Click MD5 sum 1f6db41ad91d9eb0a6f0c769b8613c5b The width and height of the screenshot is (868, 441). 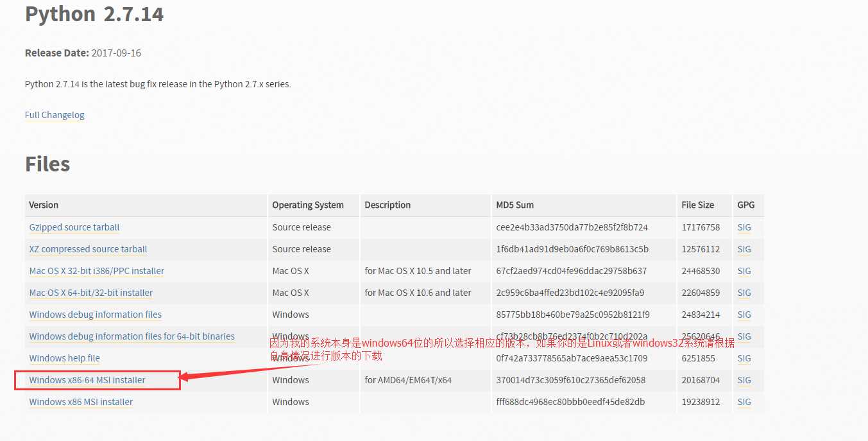tap(573, 249)
